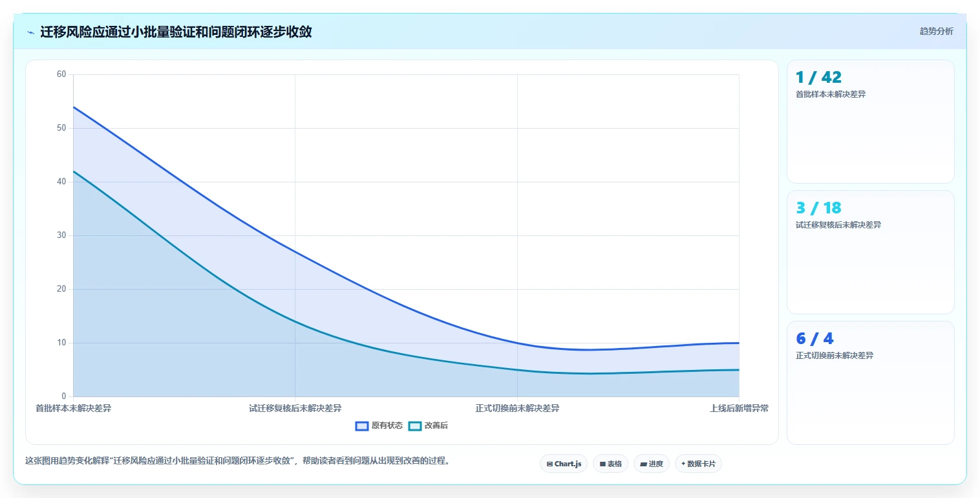Select the 表格 tag
980x498 pixels.
[610, 464]
